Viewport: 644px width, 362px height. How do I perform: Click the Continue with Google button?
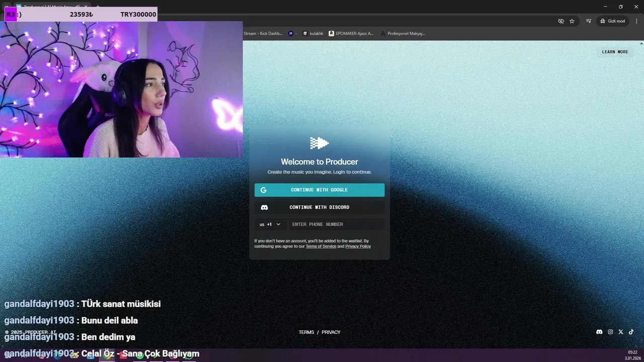pyautogui.click(x=319, y=190)
